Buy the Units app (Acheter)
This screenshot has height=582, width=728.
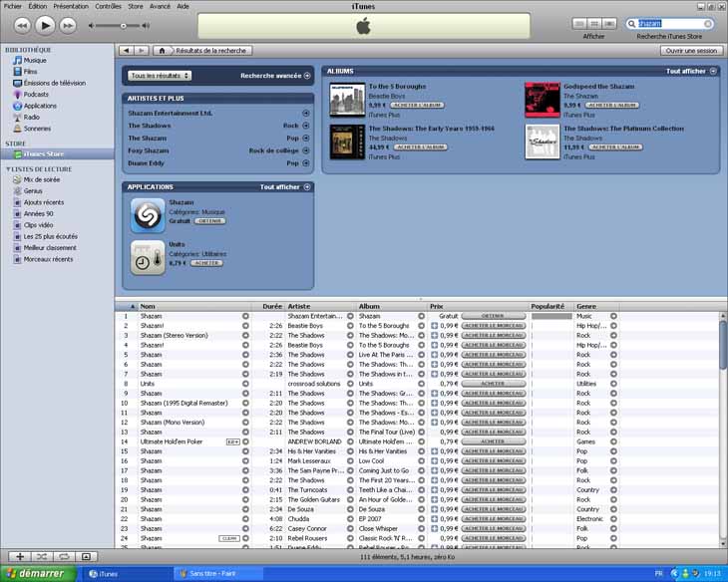(206, 263)
